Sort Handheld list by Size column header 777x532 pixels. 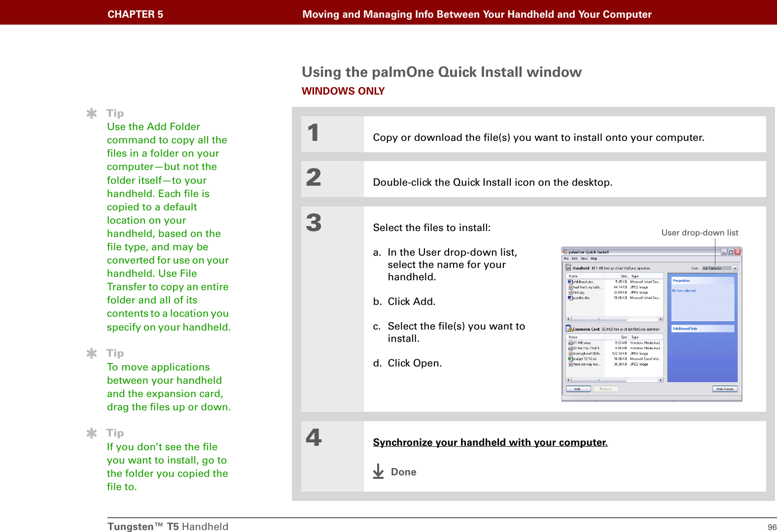click(x=616, y=276)
